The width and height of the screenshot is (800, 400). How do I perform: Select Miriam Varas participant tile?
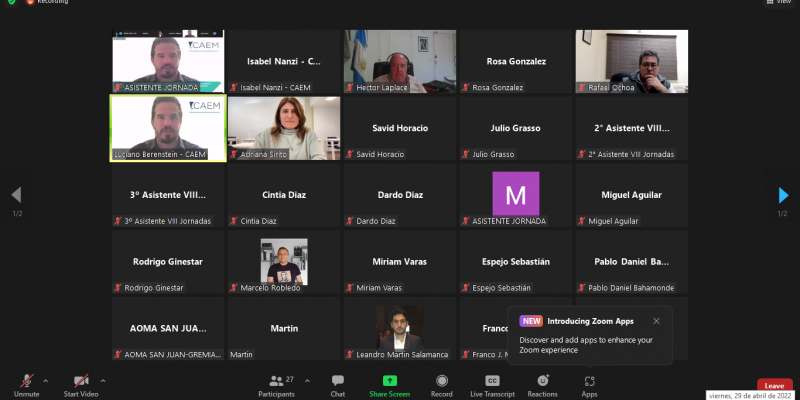400,262
